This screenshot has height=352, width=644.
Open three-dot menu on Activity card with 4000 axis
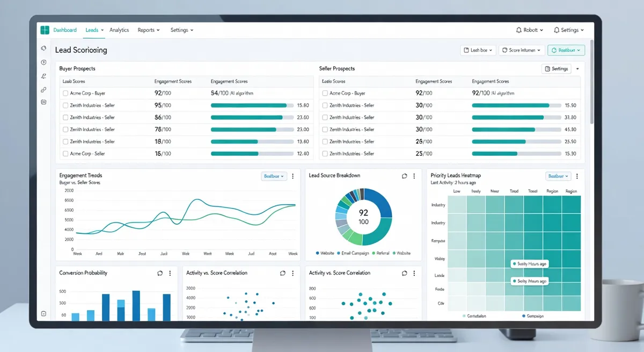pyautogui.click(x=292, y=273)
